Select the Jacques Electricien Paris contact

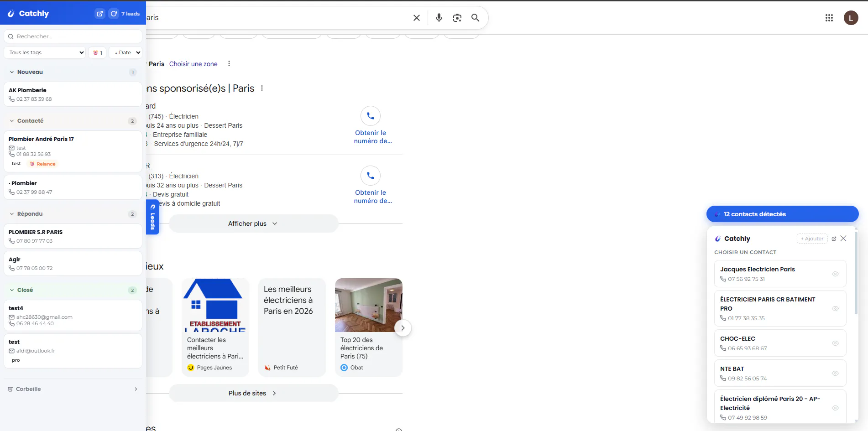[x=780, y=274]
